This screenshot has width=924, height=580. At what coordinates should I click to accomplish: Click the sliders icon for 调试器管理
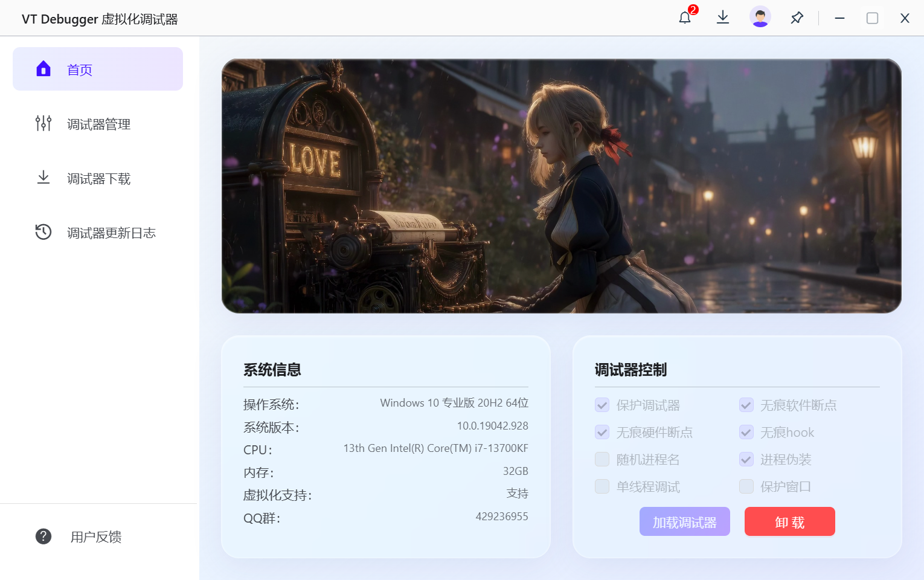click(x=43, y=123)
